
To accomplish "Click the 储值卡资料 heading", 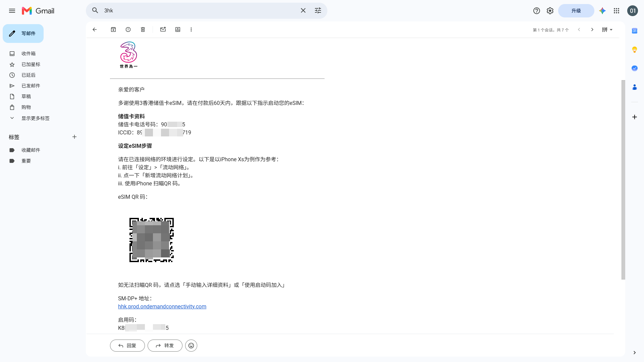I will tap(131, 116).
